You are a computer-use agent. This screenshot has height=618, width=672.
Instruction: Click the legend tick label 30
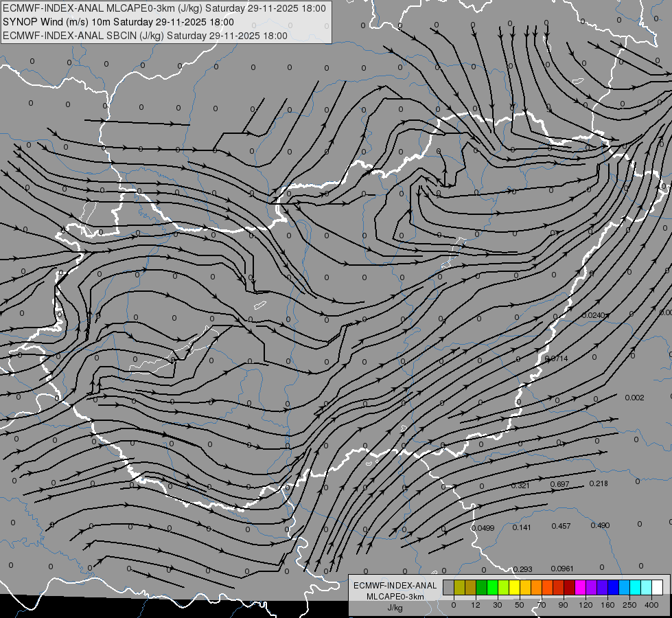(498, 605)
